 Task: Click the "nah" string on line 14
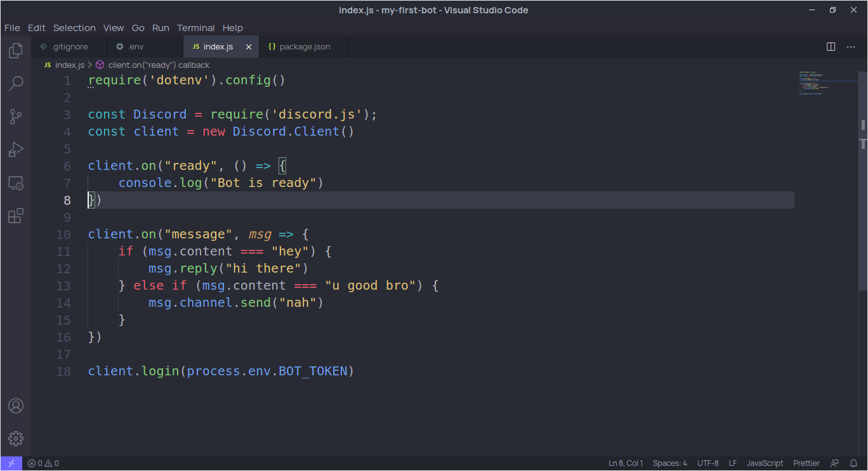[298, 303]
